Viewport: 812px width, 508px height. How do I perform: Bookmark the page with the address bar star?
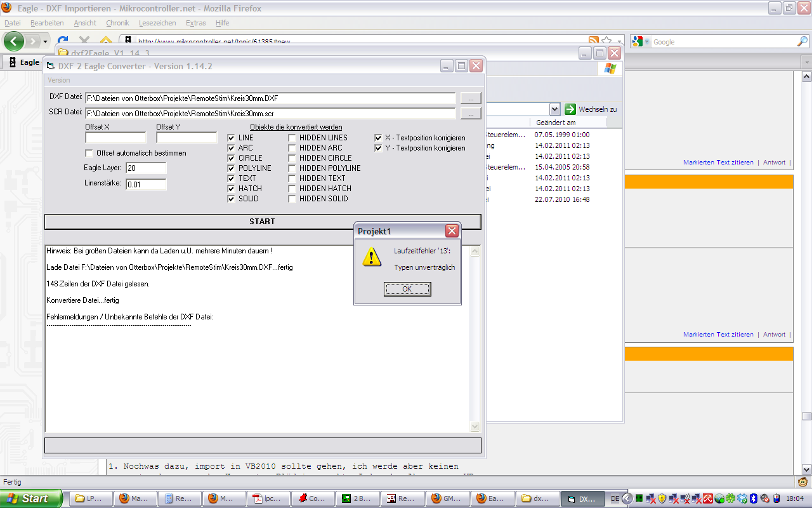point(606,41)
